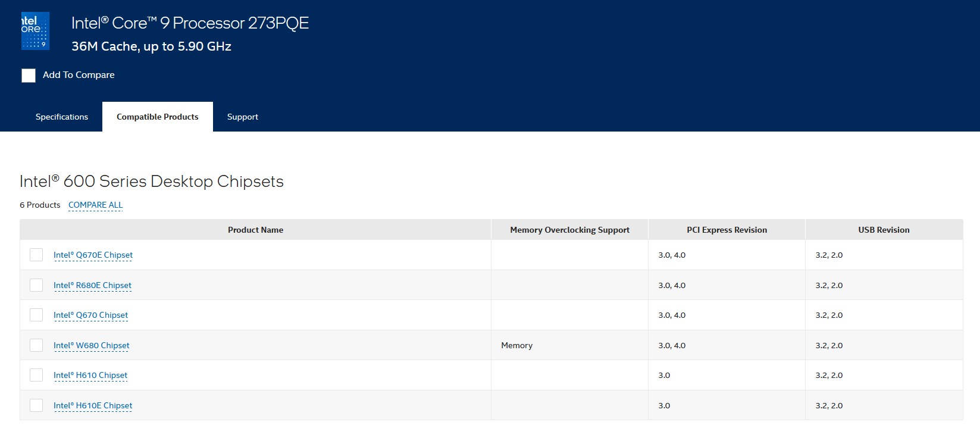Select the R680E Chipset row checkbox

[x=36, y=285]
